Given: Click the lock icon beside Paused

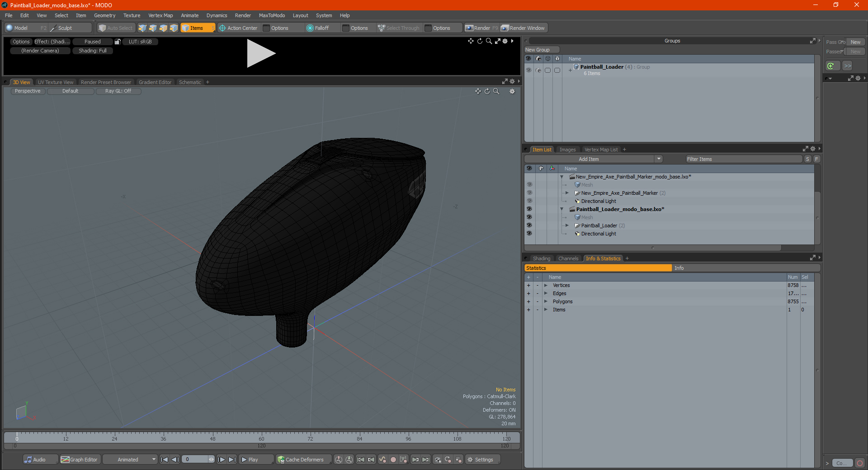Looking at the screenshot, I should (118, 42).
